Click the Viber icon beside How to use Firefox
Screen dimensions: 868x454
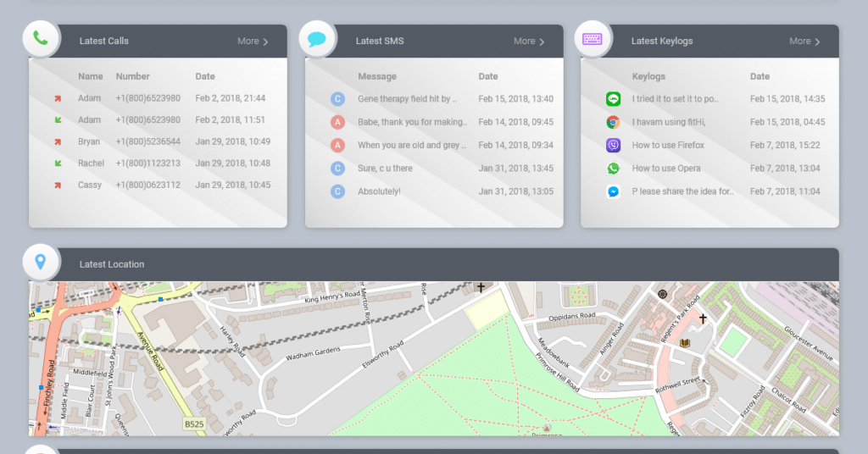(x=613, y=146)
